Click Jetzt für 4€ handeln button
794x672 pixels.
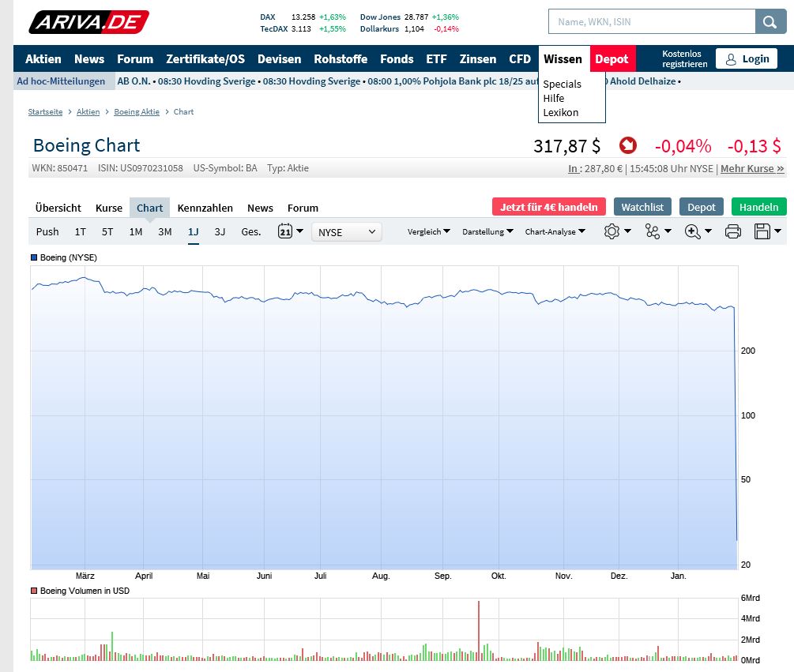coord(548,207)
